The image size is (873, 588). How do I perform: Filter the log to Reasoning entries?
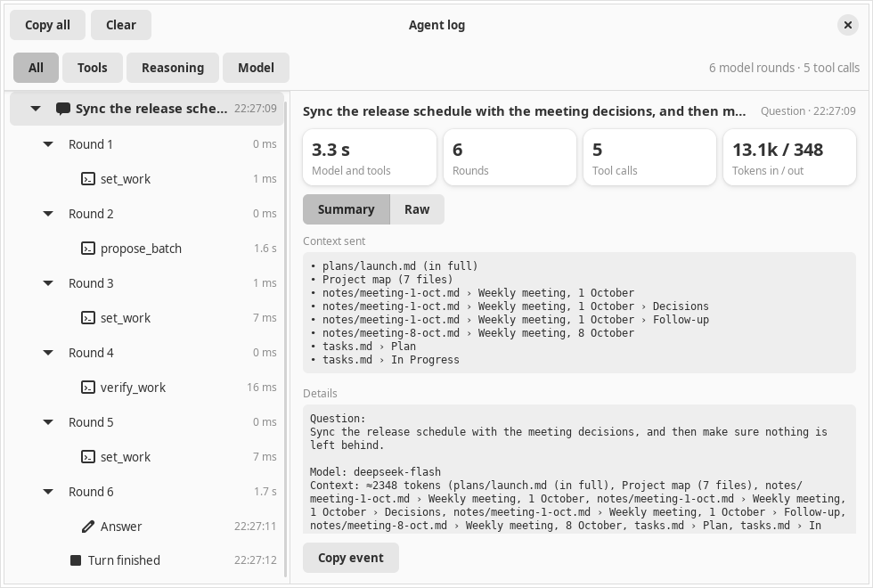(x=173, y=68)
